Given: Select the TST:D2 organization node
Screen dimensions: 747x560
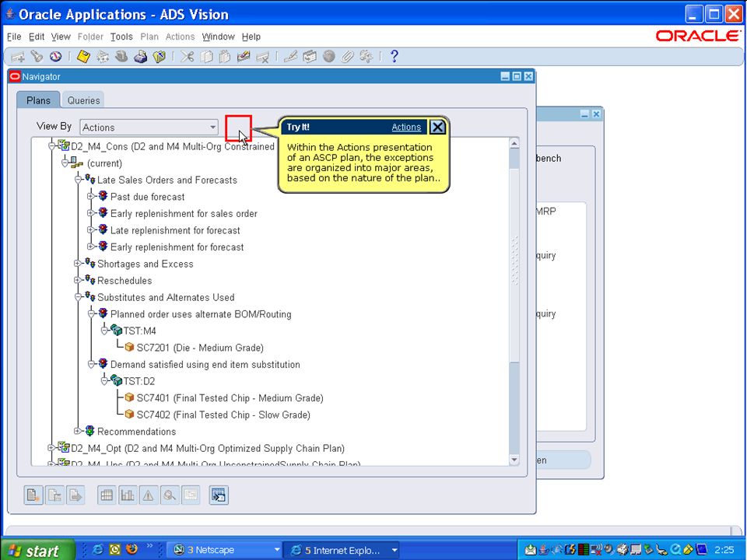Looking at the screenshot, I should click(139, 381).
